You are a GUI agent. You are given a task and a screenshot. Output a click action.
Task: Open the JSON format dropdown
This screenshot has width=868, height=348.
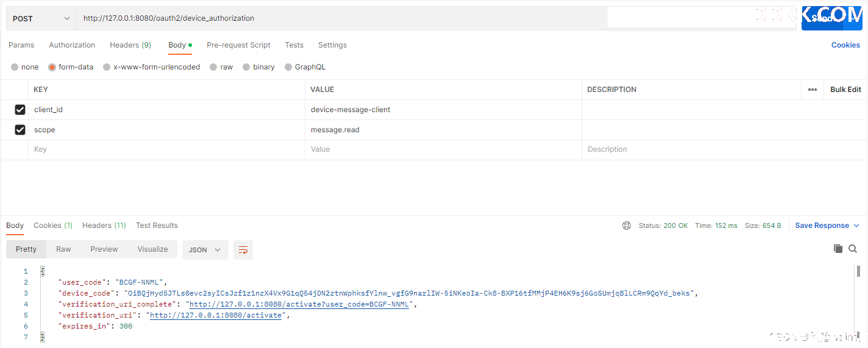[205, 250]
